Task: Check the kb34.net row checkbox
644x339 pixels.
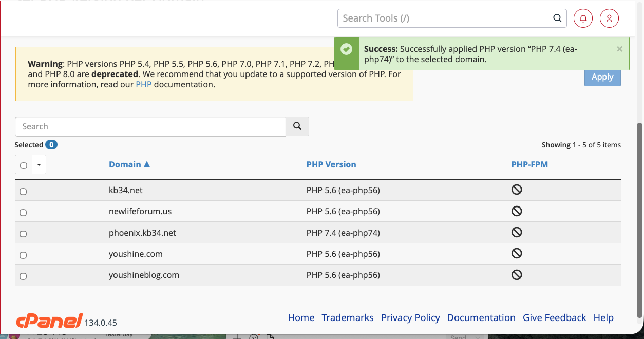Action: 23,192
